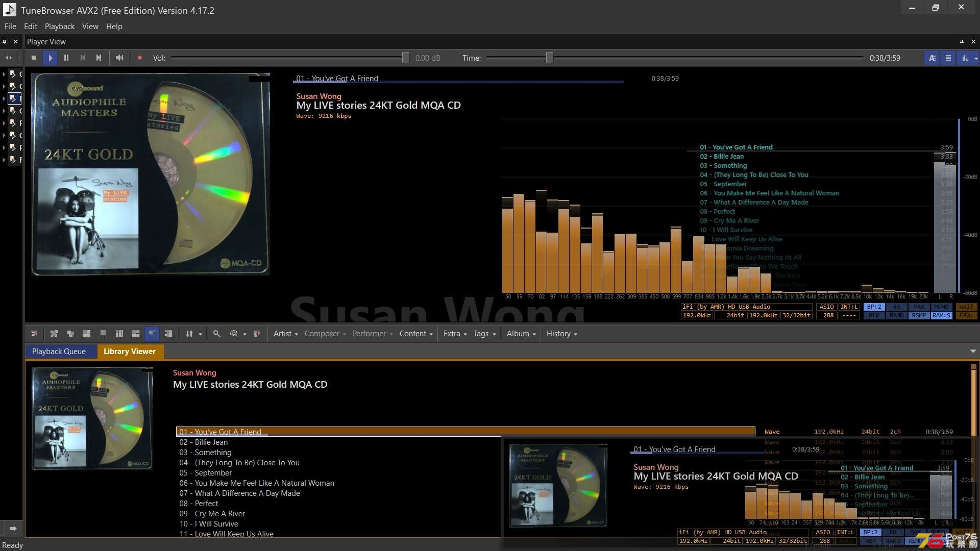Toggle the spectrum analyzer icon
This screenshot has height=551, width=980.
click(x=965, y=58)
